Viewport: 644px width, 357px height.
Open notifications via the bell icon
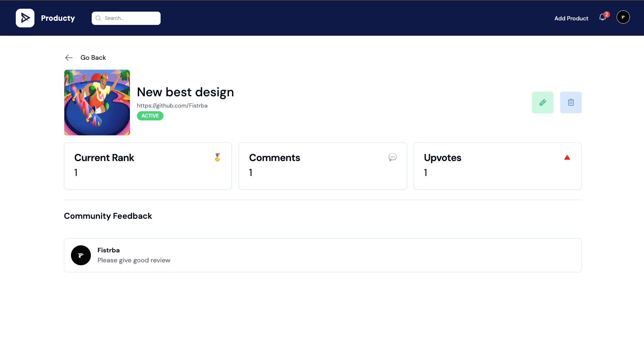pyautogui.click(x=602, y=18)
